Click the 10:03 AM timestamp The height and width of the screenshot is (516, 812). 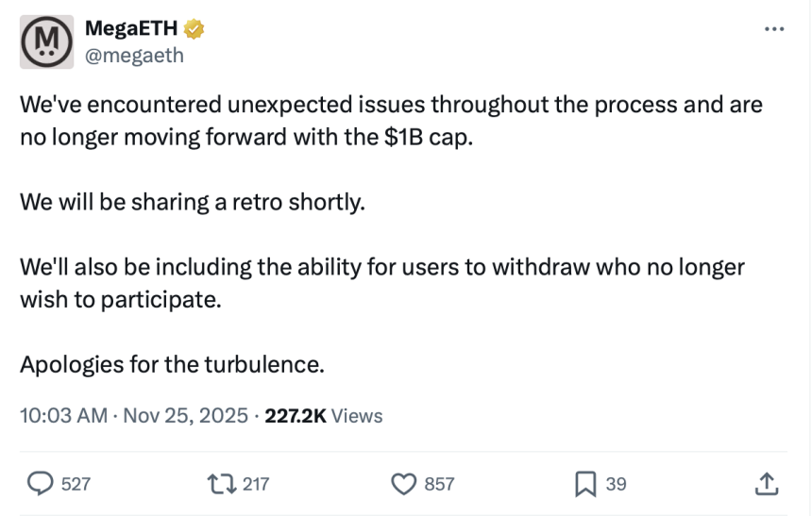[x=63, y=415]
